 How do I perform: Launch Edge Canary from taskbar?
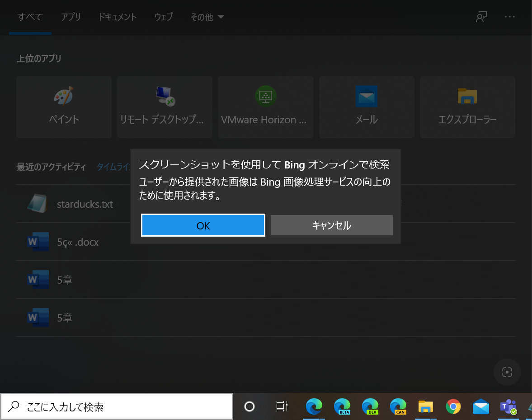[x=398, y=406]
